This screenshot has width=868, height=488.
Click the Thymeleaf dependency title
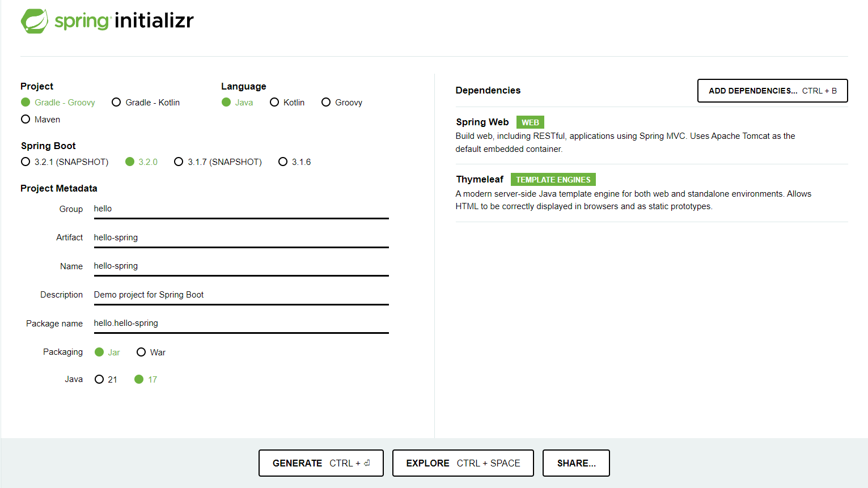coord(480,180)
